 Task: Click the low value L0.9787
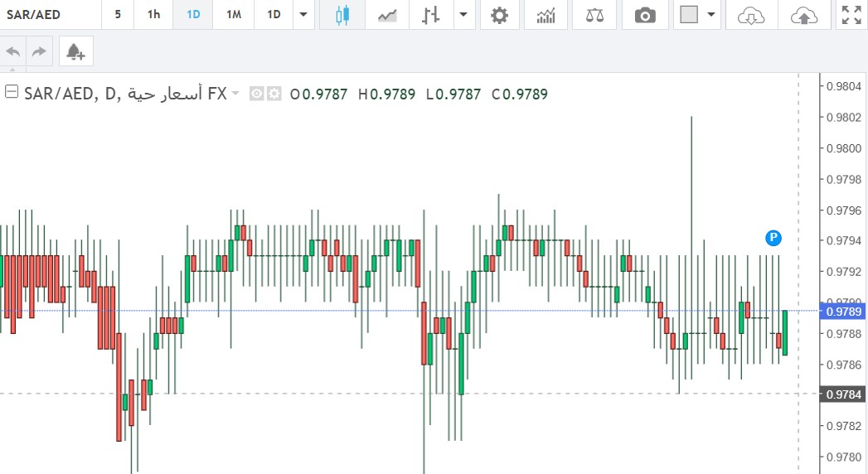click(453, 94)
